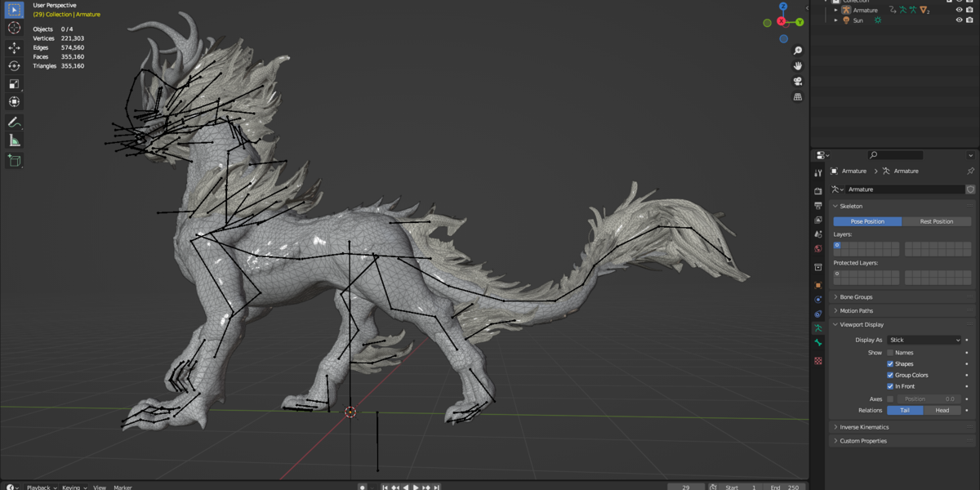Image resolution: width=980 pixels, height=490 pixels.
Task: Click the End frame field
Action: point(786,488)
